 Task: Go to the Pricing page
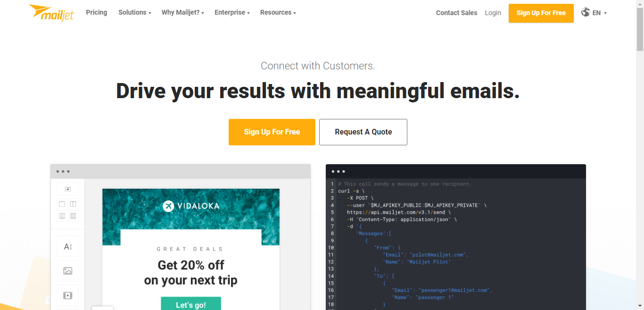coord(96,13)
